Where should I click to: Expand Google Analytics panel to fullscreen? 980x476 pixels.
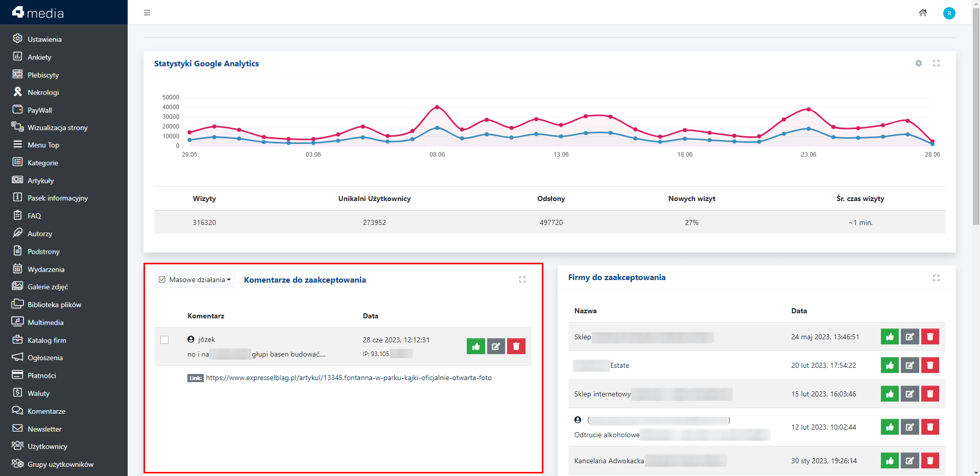click(936, 63)
